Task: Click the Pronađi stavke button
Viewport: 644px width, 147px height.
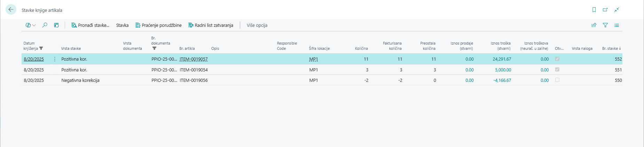Action: pyautogui.click(x=91, y=25)
